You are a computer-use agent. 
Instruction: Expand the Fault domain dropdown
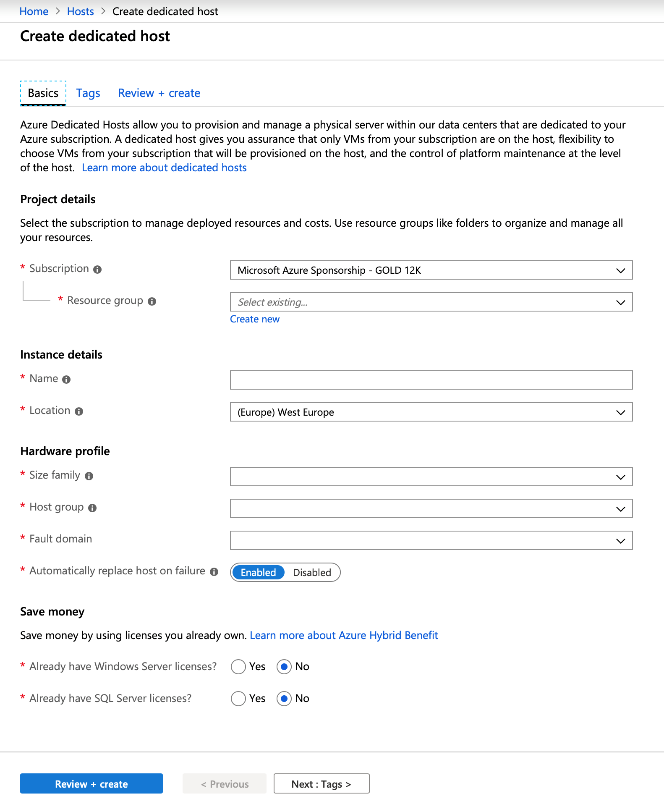[x=431, y=541]
